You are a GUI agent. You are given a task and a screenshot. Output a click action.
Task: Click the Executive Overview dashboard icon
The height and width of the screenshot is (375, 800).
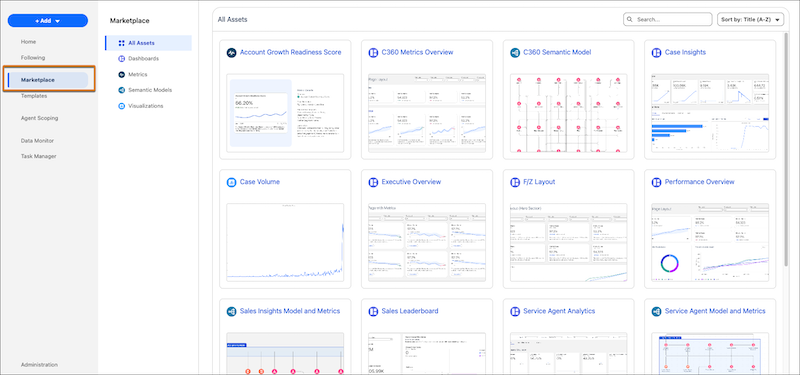pos(373,182)
